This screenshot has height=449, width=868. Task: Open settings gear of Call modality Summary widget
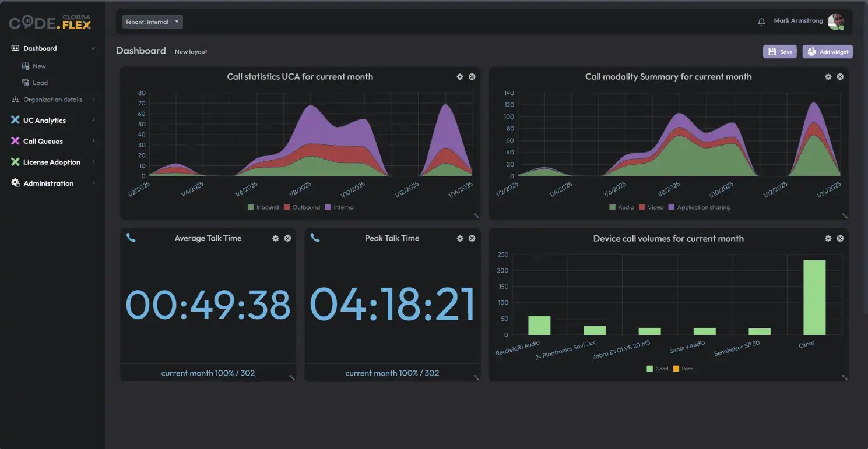click(x=828, y=77)
